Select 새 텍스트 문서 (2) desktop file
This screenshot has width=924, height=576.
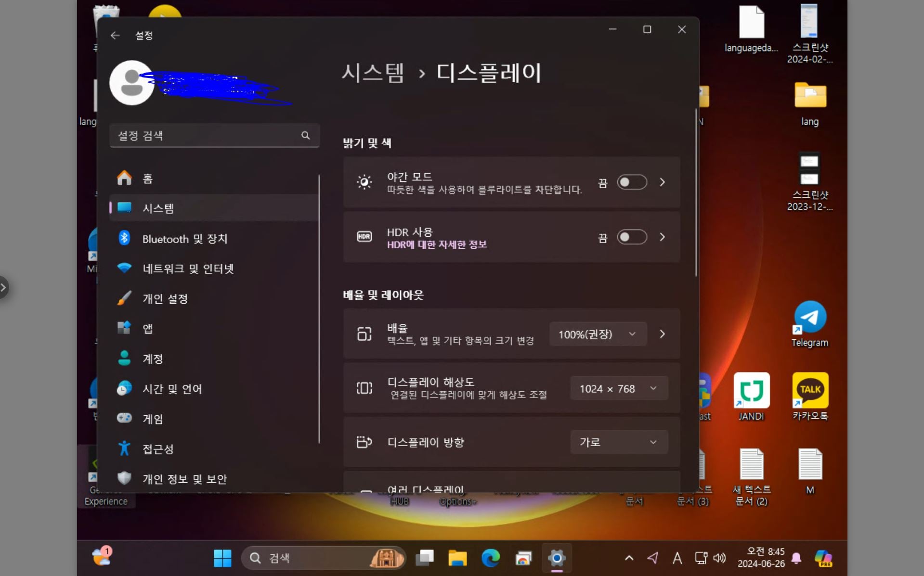point(751,476)
